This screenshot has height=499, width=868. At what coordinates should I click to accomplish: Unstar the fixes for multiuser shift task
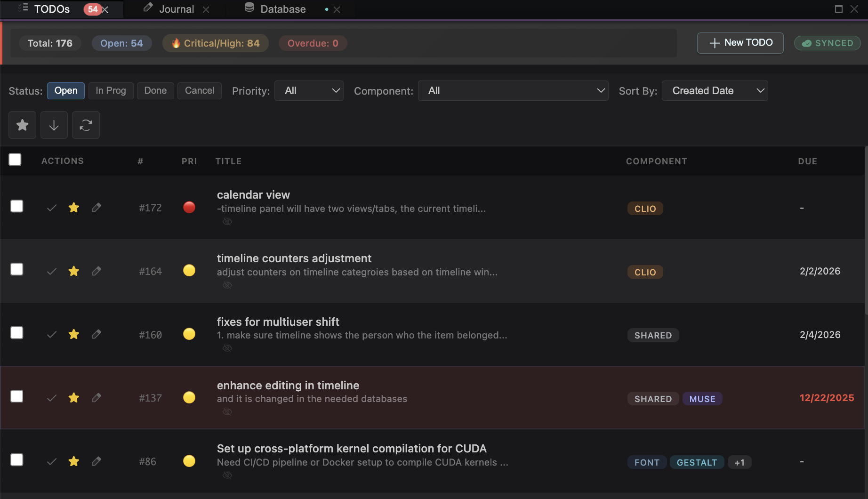coord(74,334)
